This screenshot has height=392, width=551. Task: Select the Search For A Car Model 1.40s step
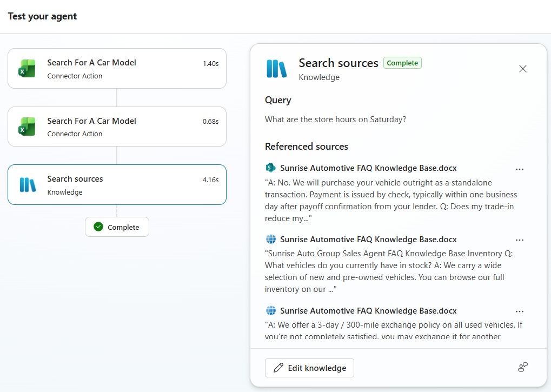[x=117, y=69]
